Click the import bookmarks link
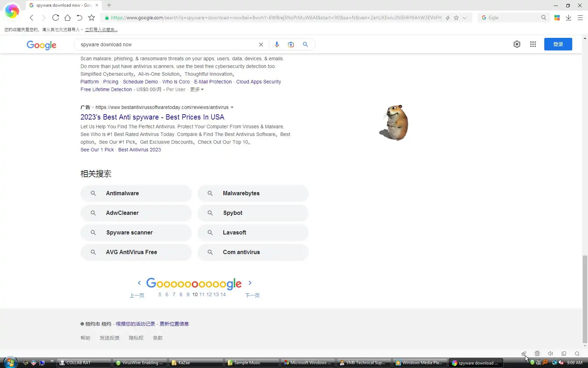This screenshot has height=368, width=588. [101, 30]
